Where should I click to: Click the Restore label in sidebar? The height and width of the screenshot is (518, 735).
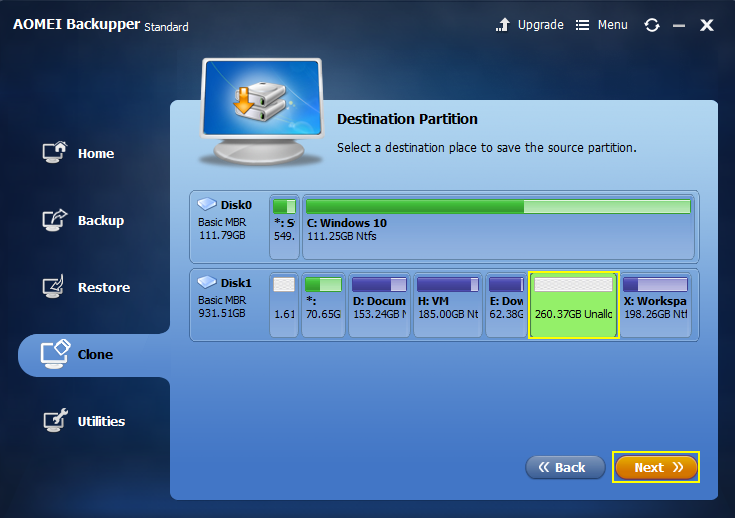(104, 287)
